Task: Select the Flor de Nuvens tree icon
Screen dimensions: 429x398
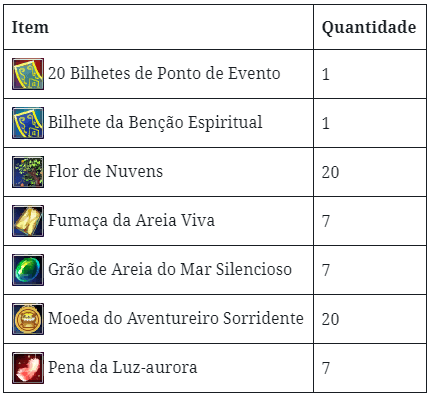Action: 28,172
